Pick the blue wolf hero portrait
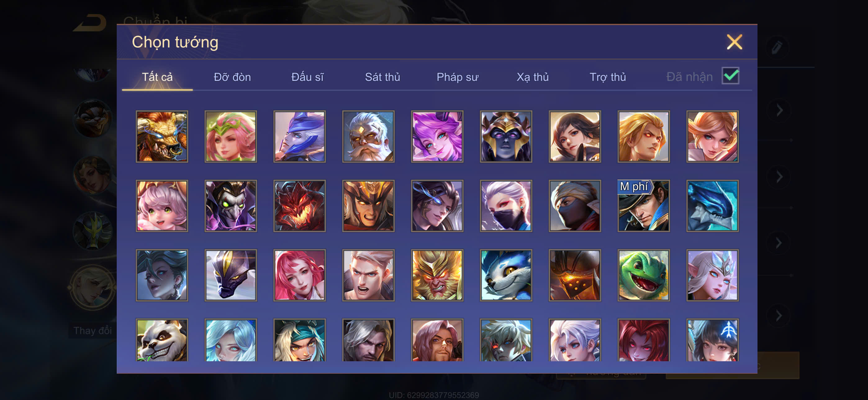The image size is (868, 400). coord(506,275)
